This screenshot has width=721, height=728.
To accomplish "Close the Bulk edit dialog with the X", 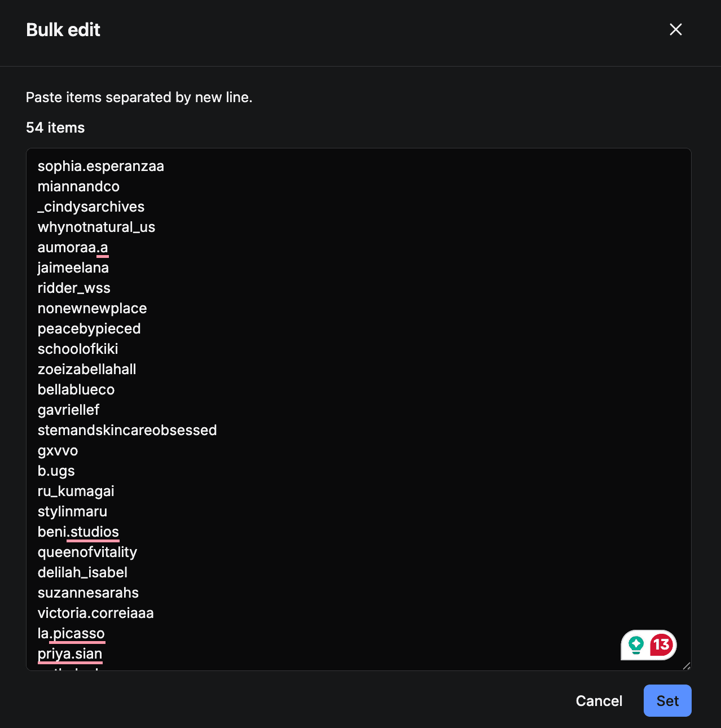I will [x=675, y=29].
